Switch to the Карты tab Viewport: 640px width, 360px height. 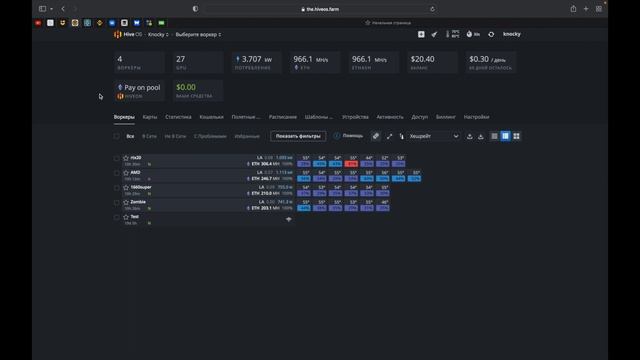pyautogui.click(x=150, y=117)
